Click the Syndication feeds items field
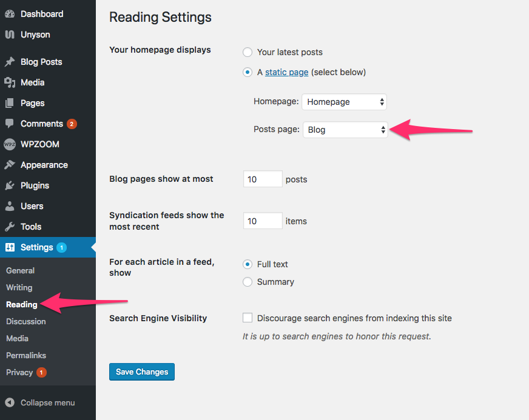Image resolution: width=529 pixels, height=420 pixels. pos(263,221)
